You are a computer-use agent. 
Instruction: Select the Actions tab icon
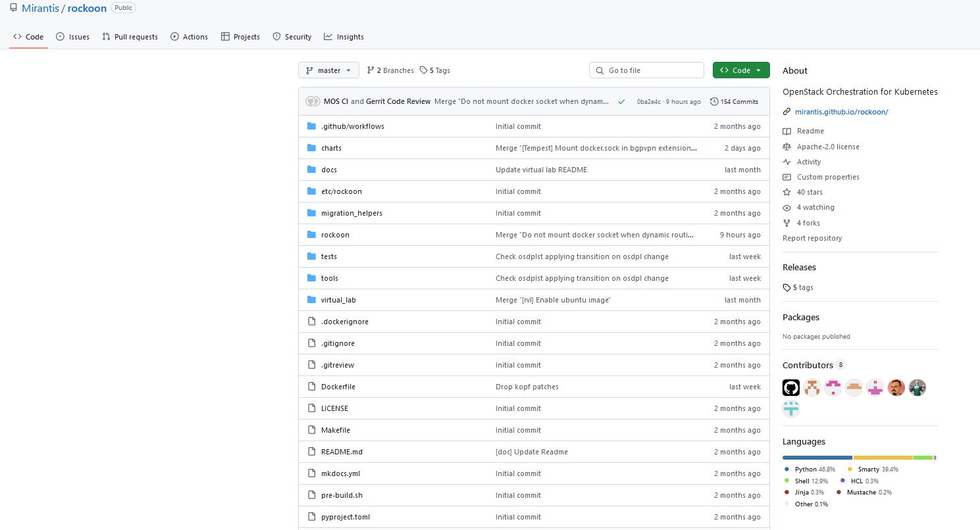(x=174, y=36)
